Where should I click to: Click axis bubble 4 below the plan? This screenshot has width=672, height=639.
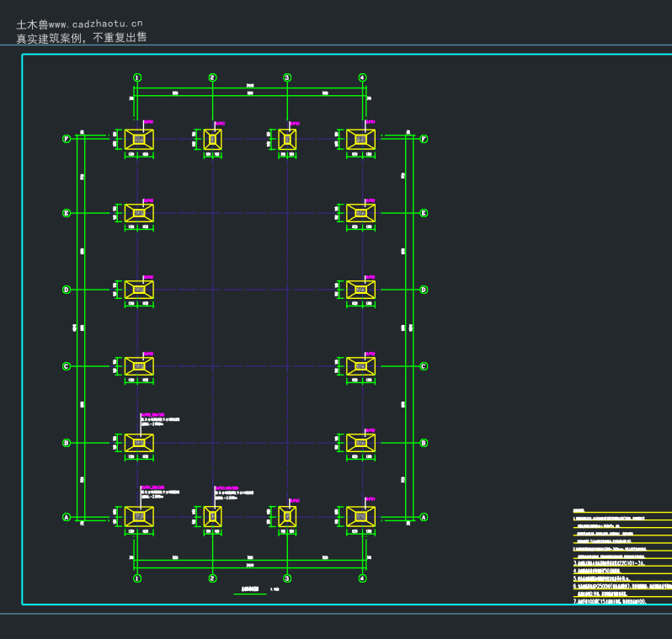pos(362,578)
